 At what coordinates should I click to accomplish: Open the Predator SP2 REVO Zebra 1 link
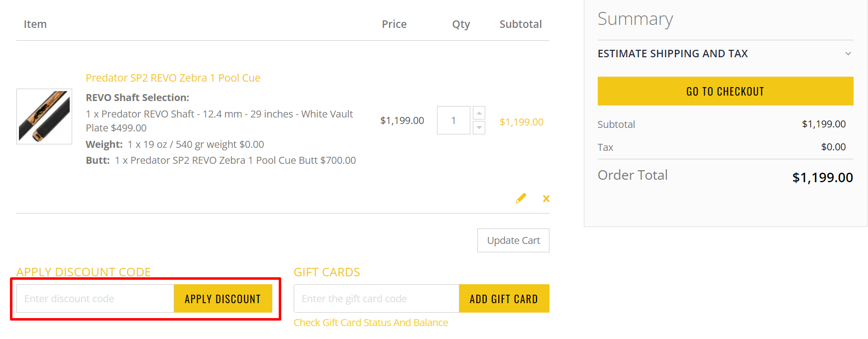point(173,78)
